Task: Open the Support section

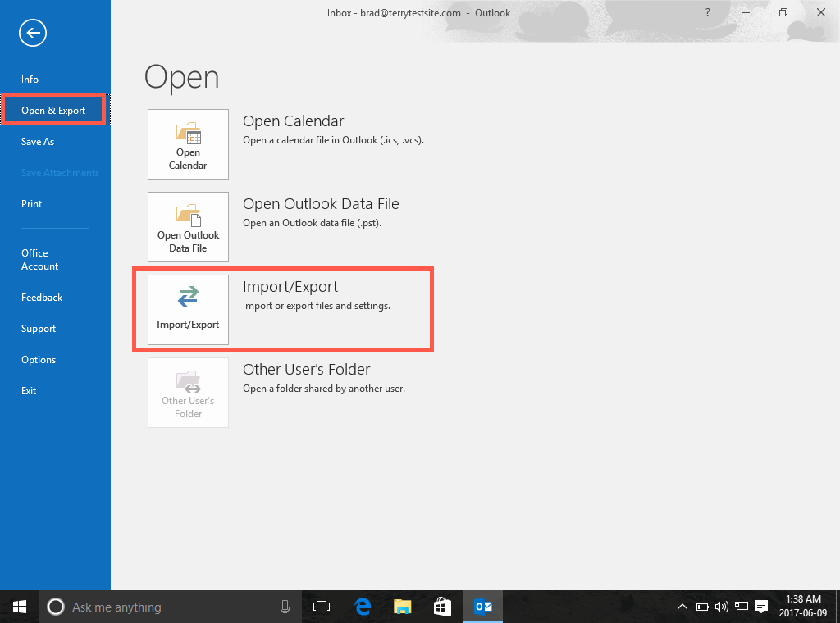Action: [x=39, y=329]
